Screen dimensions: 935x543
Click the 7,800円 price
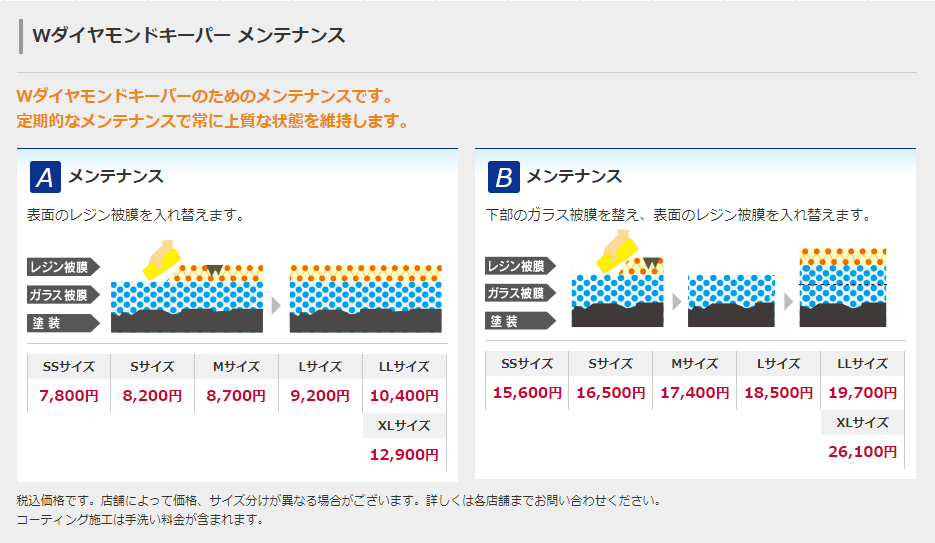68,395
